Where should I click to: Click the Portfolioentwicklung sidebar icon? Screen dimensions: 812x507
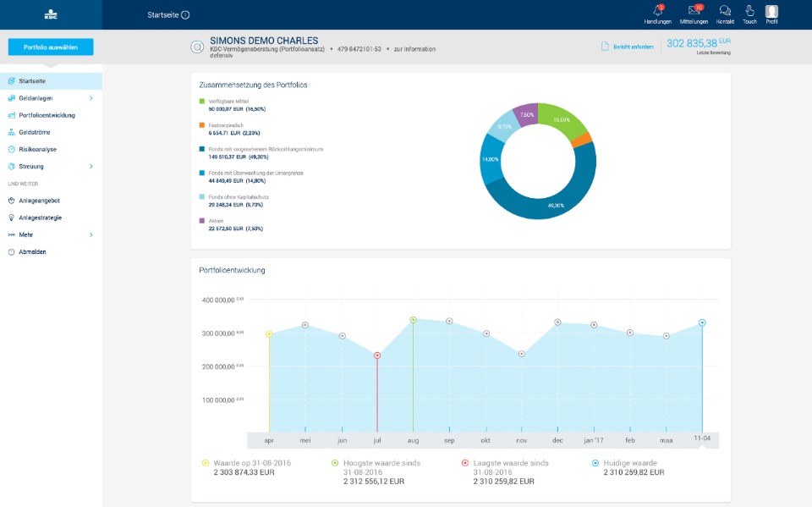pos(11,115)
